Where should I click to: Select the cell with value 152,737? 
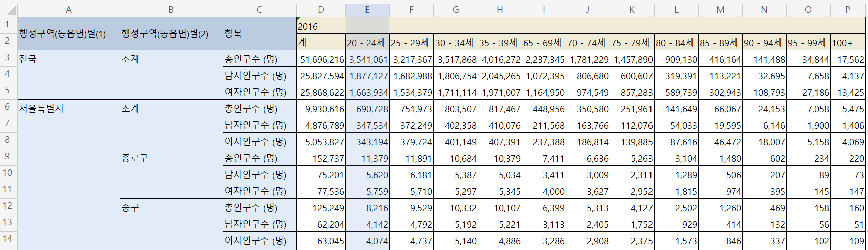[x=321, y=158]
